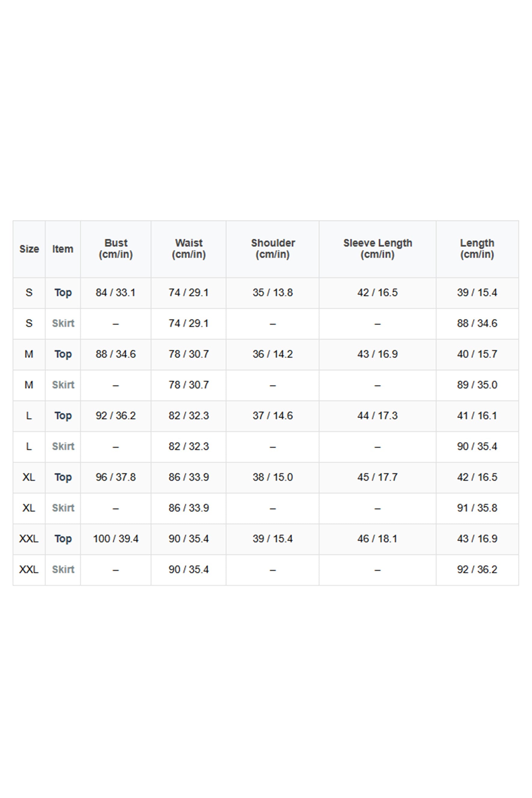The width and height of the screenshot is (532, 798).
Task: Click the 100 / 39.4 bust value
Action: click(x=116, y=538)
